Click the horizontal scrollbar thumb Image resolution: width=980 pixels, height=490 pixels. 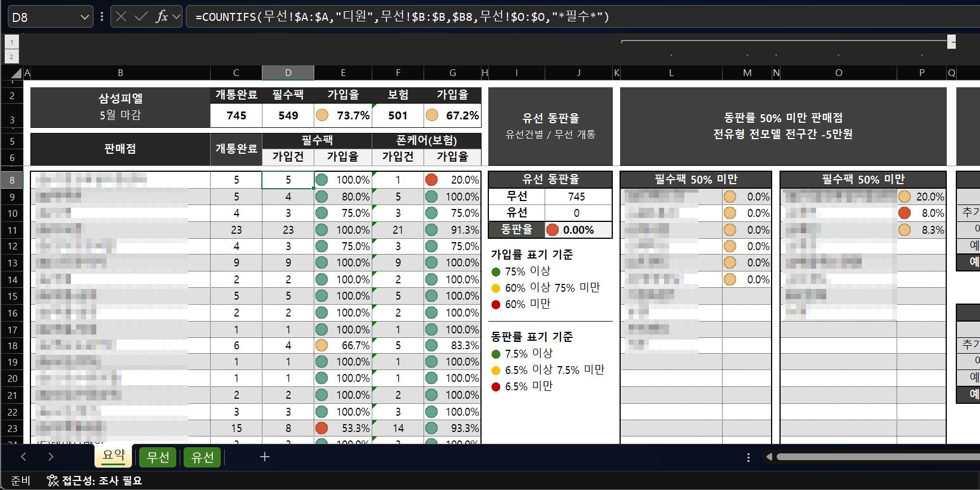(878, 457)
